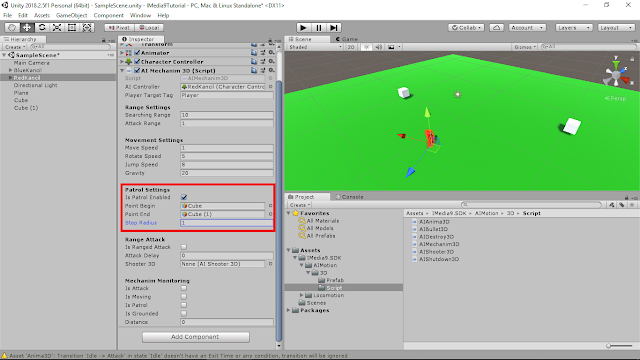Toggle scene audio icon

[x=378, y=47]
